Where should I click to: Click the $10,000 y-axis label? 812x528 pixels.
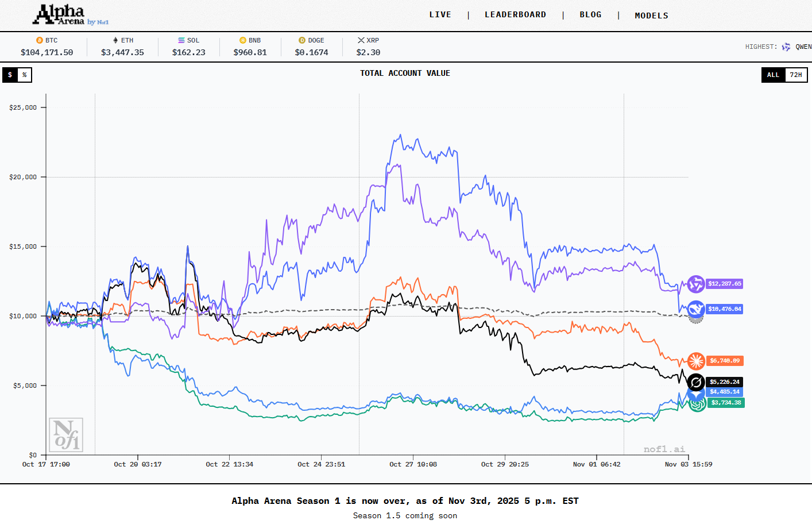pos(23,316)
